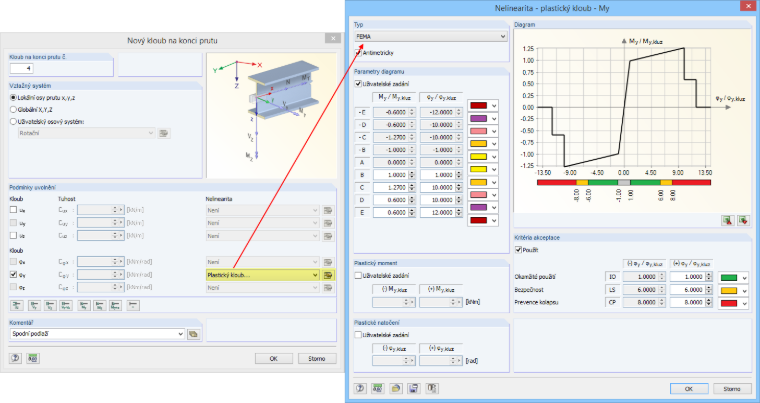The height and width of the screenshot is (403, 760).
Task: Click the Vz hinge preset icon
Action: click(x=50, y=305)
